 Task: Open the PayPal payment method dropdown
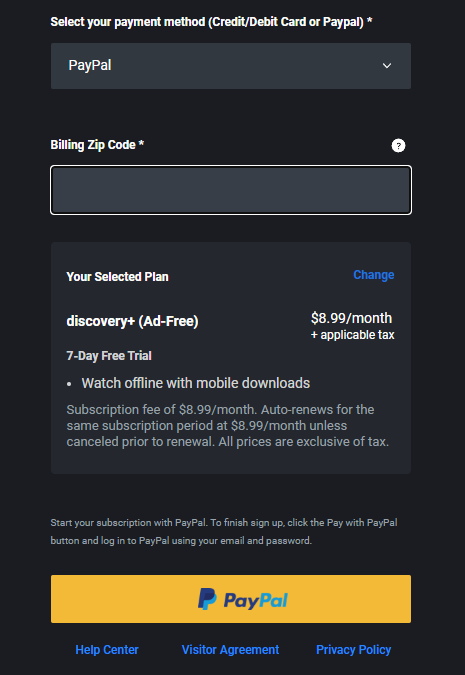tap(231, 66)
